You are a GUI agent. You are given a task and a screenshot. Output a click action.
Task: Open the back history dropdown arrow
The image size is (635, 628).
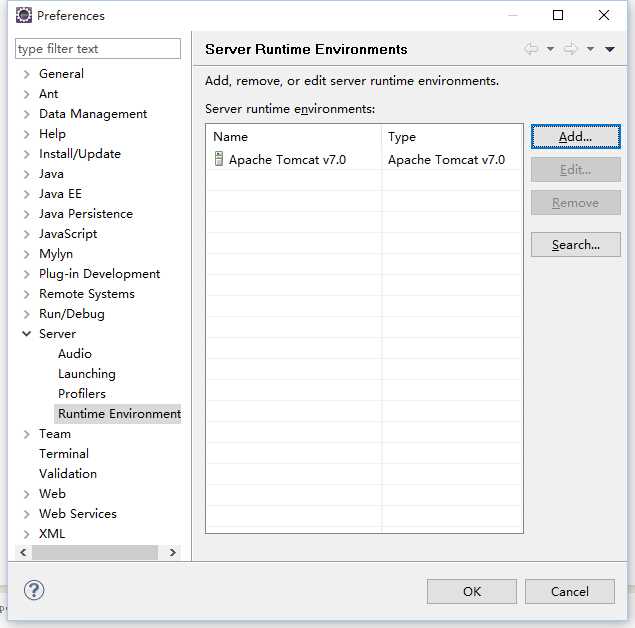pyautogui.click(x=550, y=49)
